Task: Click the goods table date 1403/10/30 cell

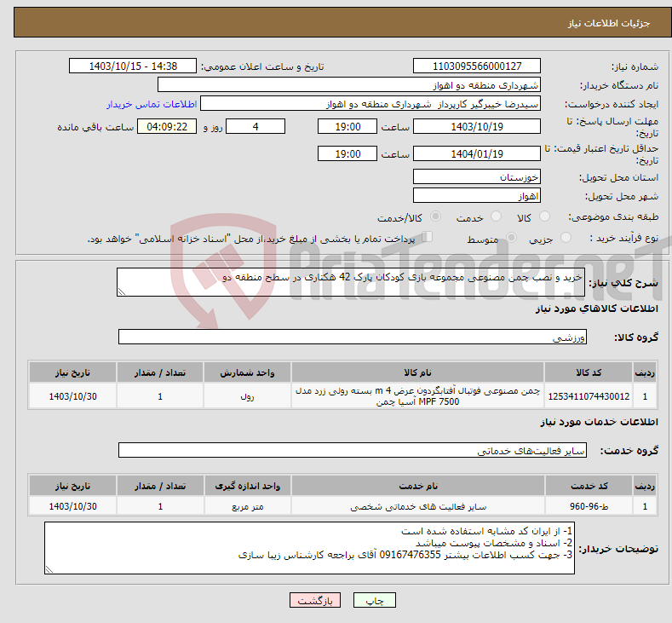Action: click(73, 395)
